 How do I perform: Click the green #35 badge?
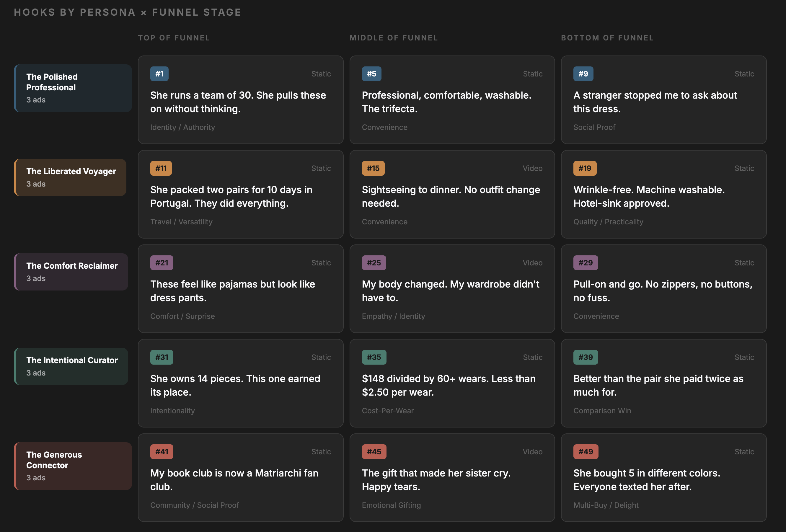coord(374,357)
